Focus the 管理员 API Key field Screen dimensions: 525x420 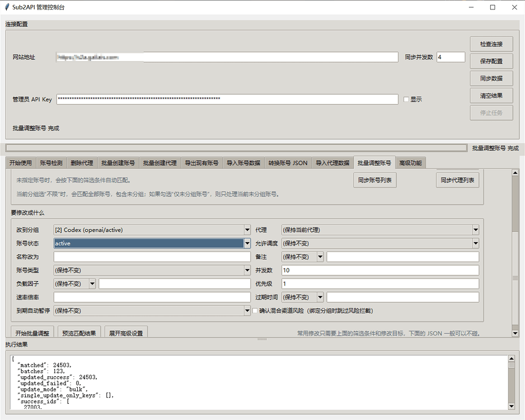[x=227, y=99]
